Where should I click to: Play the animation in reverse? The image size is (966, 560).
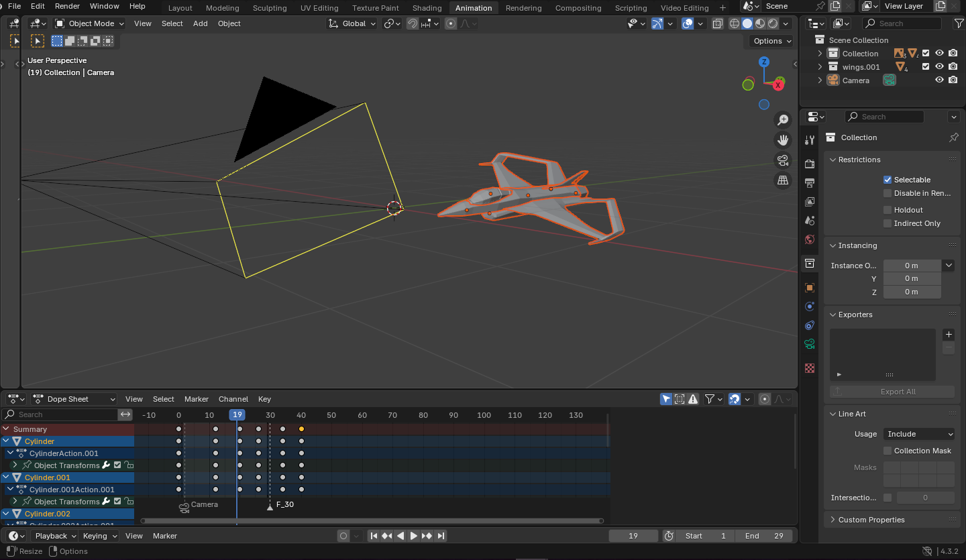pos(400,536)
